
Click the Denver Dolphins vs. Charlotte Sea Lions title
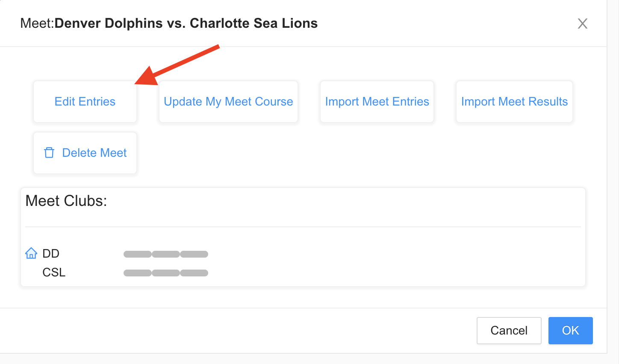[x=186, y=23]
